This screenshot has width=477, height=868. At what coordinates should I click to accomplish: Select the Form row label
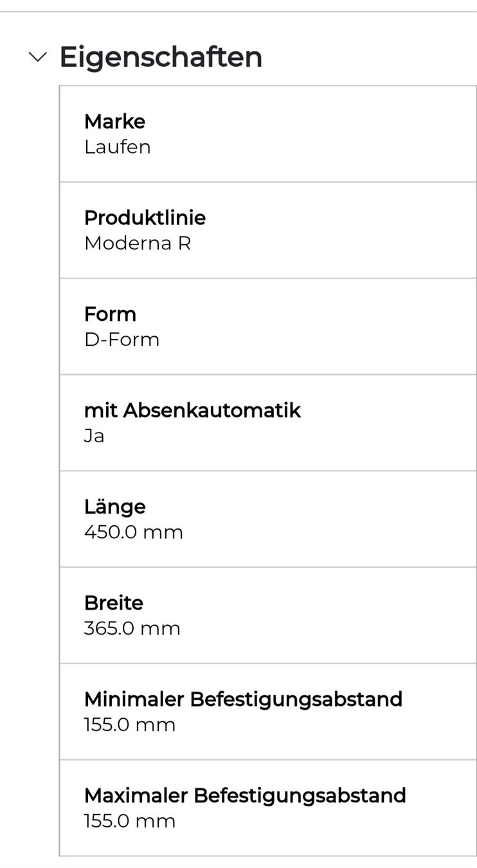[x=110, y=314]
